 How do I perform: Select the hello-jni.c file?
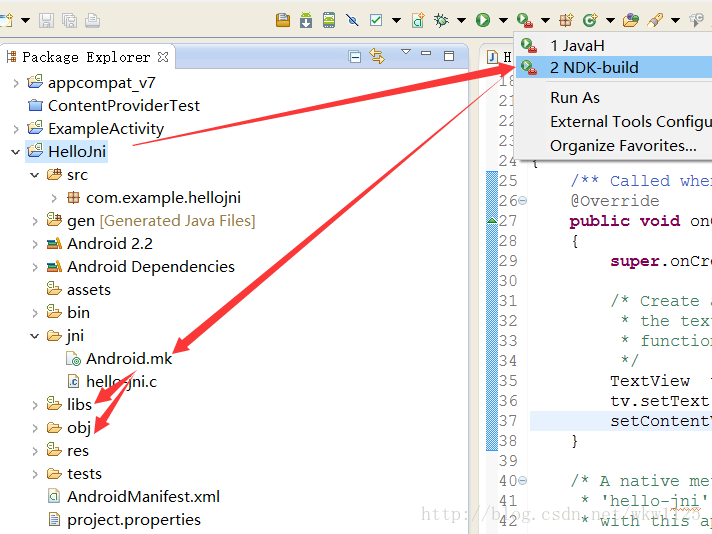(112, 382)
